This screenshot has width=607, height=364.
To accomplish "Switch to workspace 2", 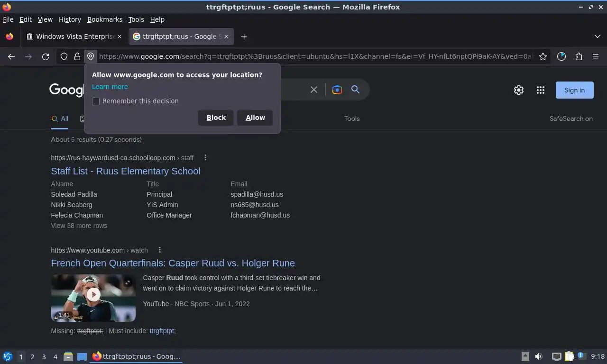I will tap(32, 356).
